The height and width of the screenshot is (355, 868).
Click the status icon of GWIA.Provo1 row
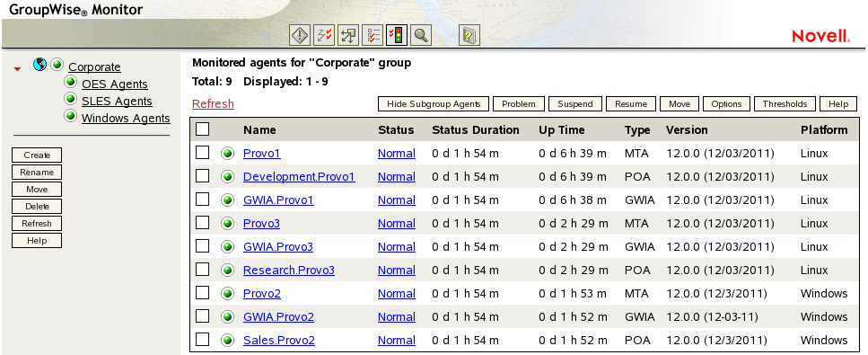click(227, 200)
